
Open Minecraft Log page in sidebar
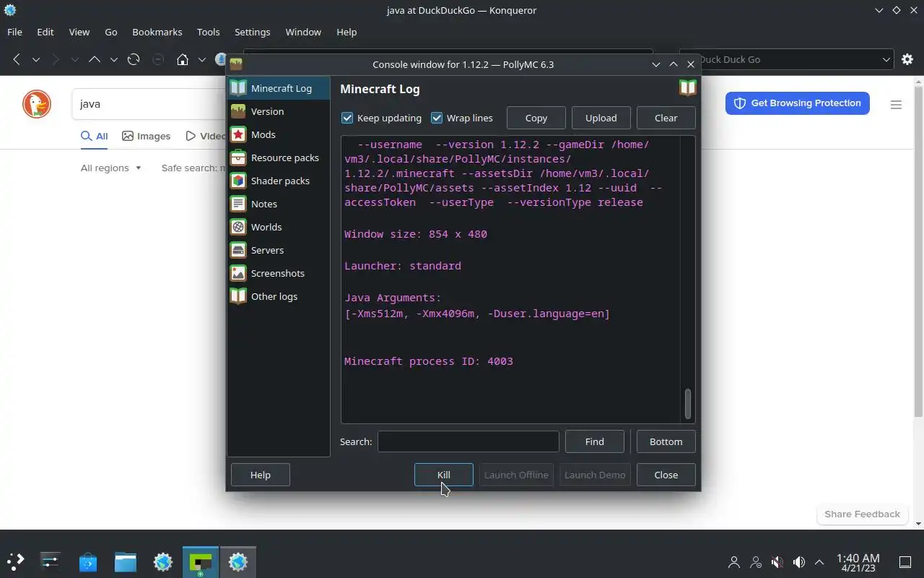point(279,88)
